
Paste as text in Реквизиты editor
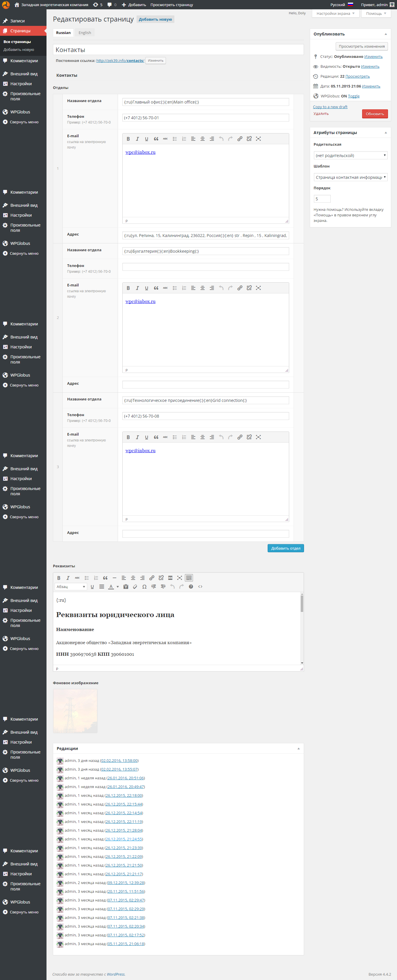[126, 587]
